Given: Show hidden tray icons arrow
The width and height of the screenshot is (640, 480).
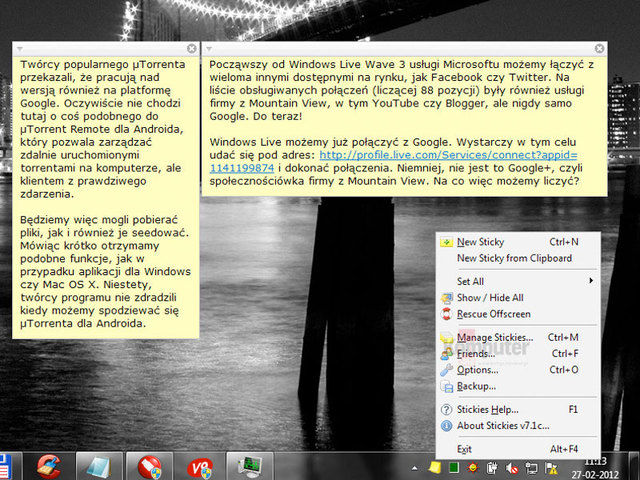Looking at the screenshot, I should click(415, 468).
